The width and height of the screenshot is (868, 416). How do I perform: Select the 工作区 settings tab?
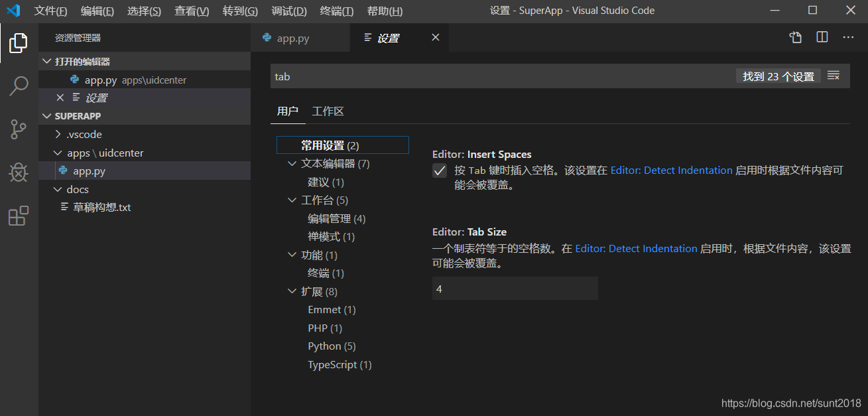point(328,111)
